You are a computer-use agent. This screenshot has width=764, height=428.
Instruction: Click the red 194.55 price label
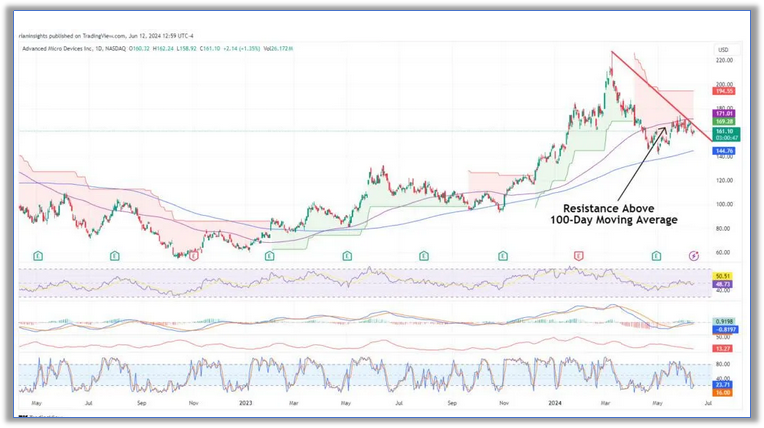tap(724, 91)
